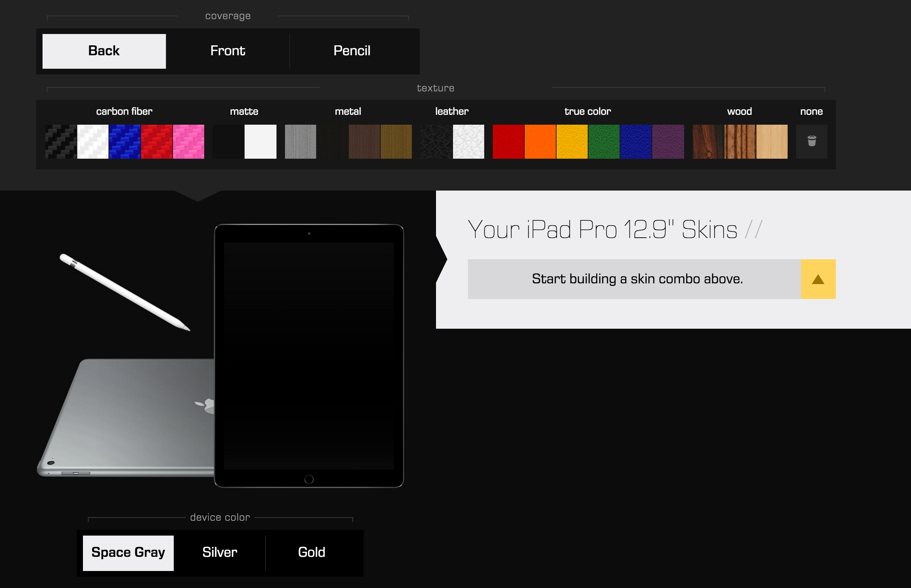
Task: Pick the matte white swatch
Action: pyautogui.click(x=260, y=142)
